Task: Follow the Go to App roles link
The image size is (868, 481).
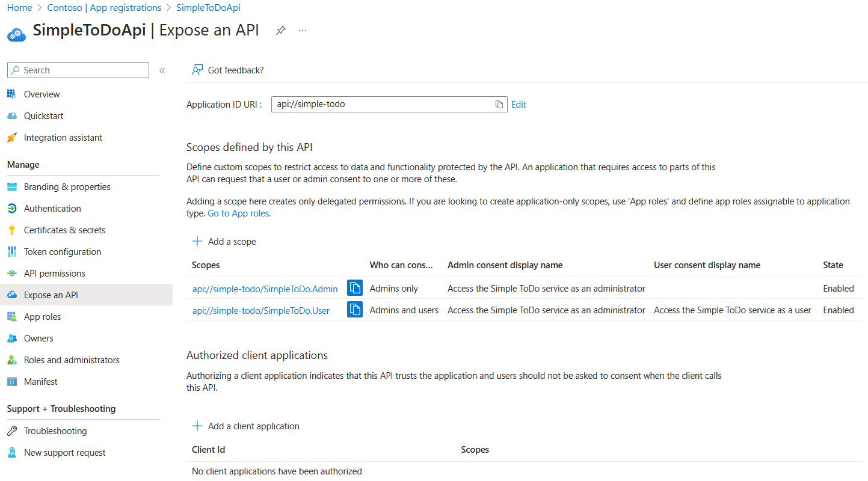Action: pyautogui.click(x=239, y=213)
